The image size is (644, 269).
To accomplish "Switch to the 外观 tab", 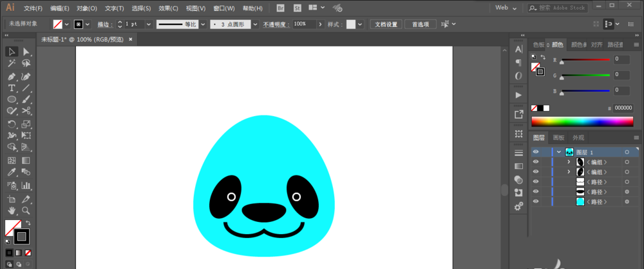I will (x=578, y=137).
